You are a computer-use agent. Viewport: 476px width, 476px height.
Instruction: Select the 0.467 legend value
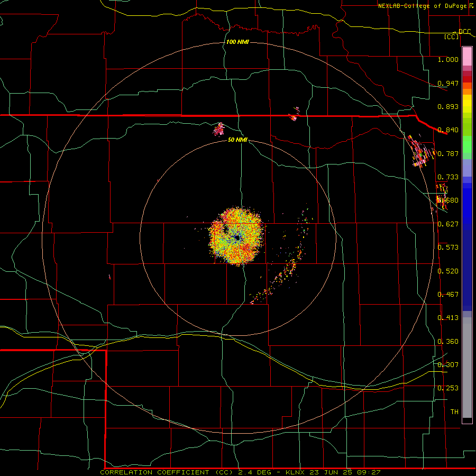tap(448, 295)
